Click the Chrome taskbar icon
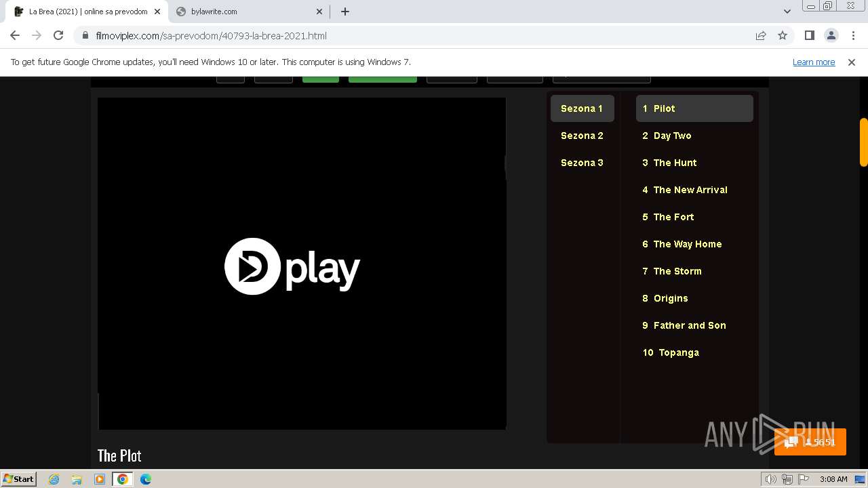The image size is (868, 488). 123,479
